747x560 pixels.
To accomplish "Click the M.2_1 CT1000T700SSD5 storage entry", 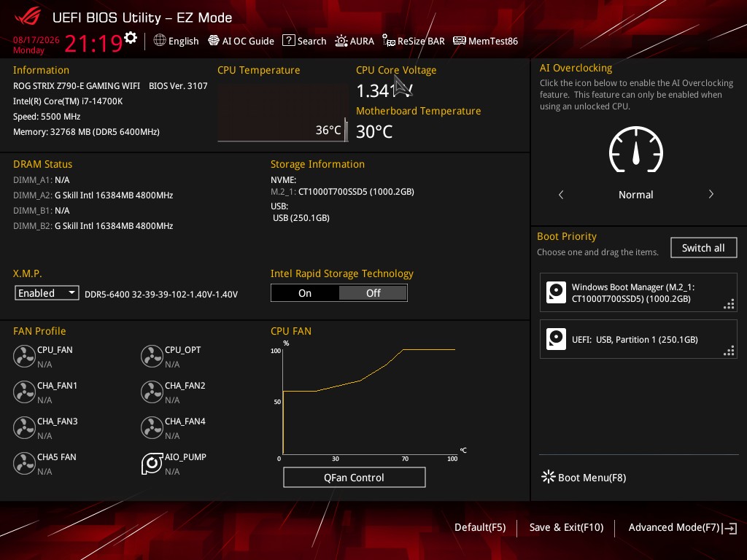I will [x=343, y=192].
